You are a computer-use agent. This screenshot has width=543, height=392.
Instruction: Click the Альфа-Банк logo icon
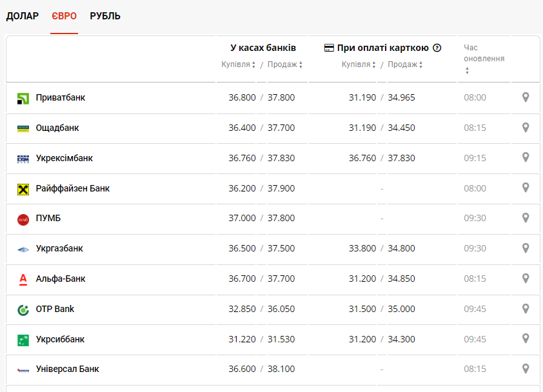23,279
